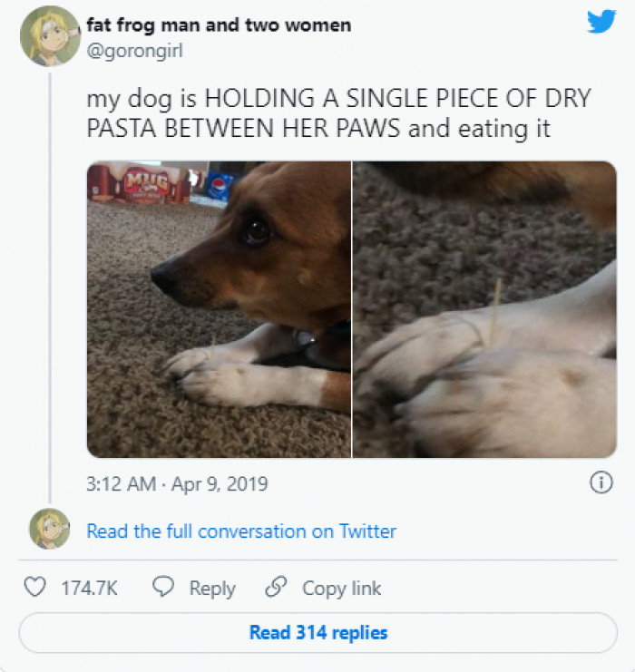Screen dimensions: 635x672
Task: Read the full conversation on Twitter
Action: coord(241,531)
